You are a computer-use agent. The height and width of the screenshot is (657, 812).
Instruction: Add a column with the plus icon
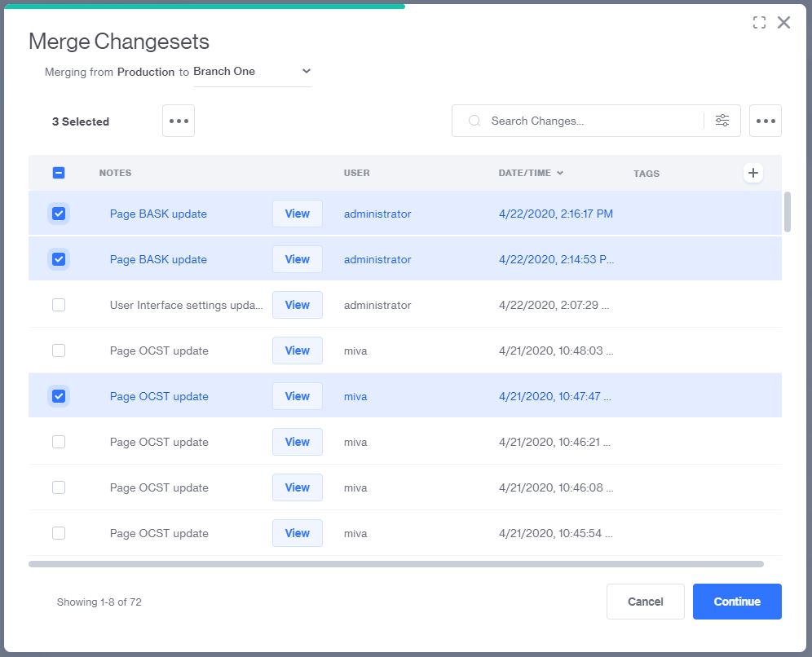pos(753,173)
